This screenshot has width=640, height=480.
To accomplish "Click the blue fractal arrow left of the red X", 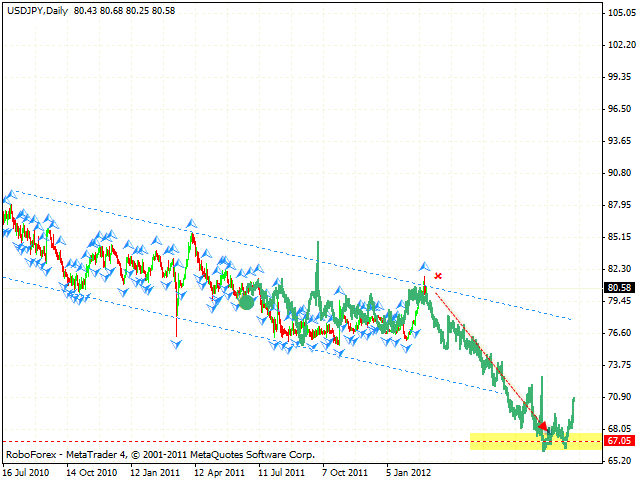I will 423,266.
